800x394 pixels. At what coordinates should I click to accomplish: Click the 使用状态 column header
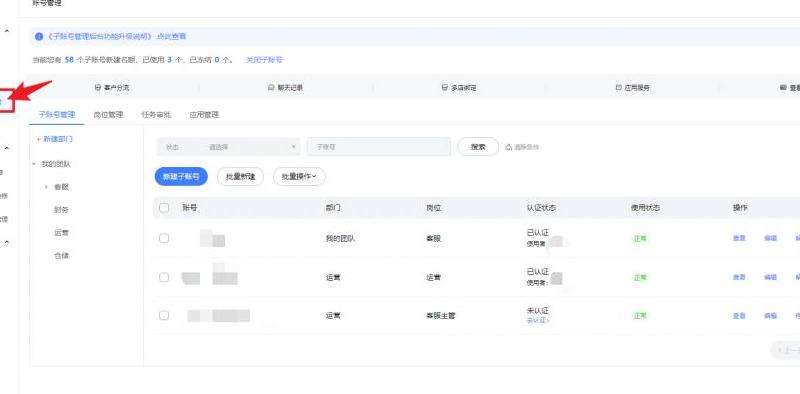pos(645,208)
